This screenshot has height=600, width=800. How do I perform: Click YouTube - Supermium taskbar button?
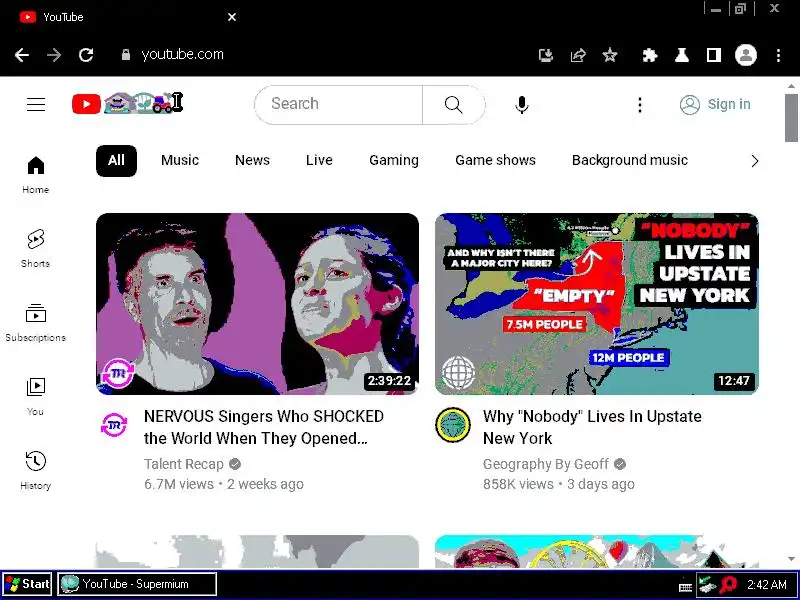pyautogui.click(x=137, y=584)
